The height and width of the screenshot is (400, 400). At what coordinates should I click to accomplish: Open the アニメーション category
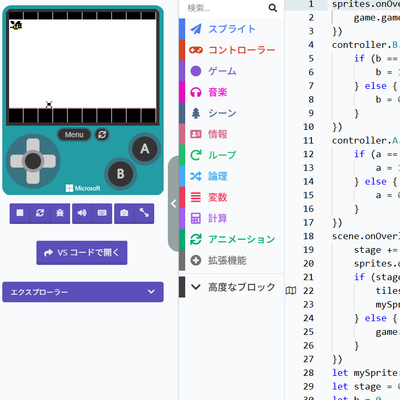[x=232, y=239]
